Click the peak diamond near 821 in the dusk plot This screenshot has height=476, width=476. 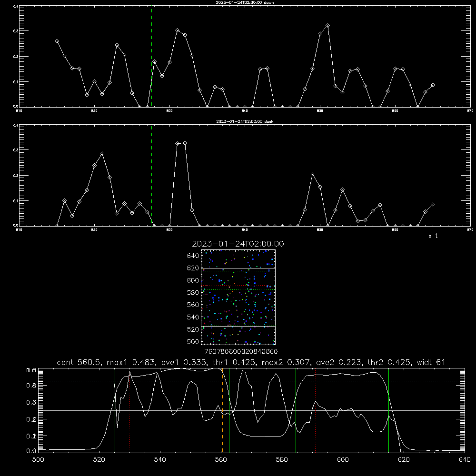[102, 154]
